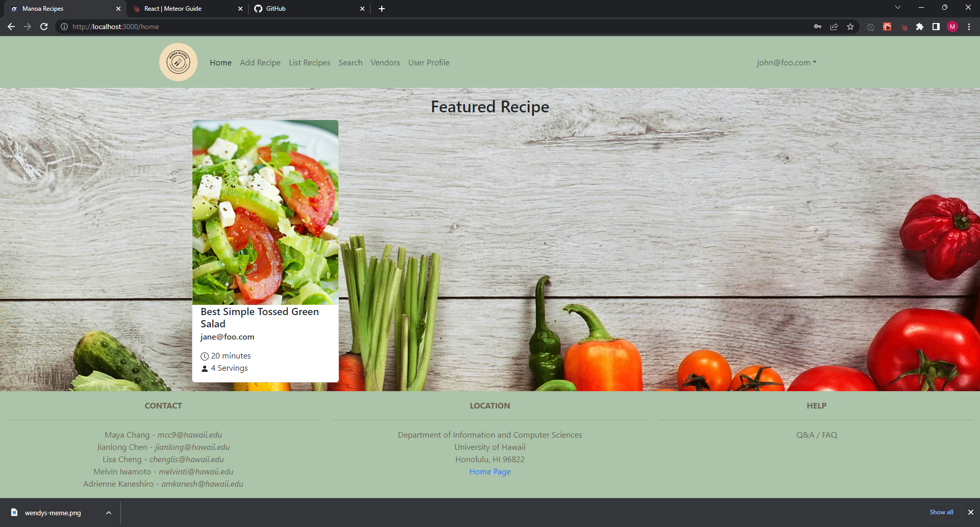Navigate to Vendors page
The image size is (980, 527).
tap(385, 62)
